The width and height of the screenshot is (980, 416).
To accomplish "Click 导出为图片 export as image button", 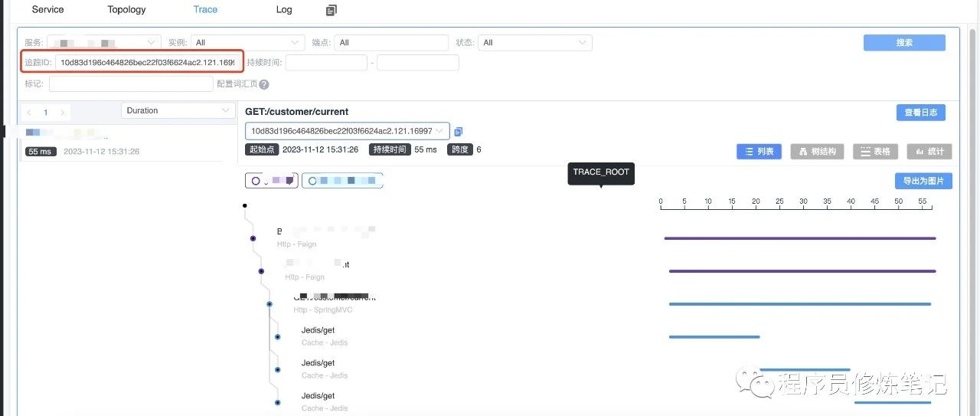I will tap(923, 181).
